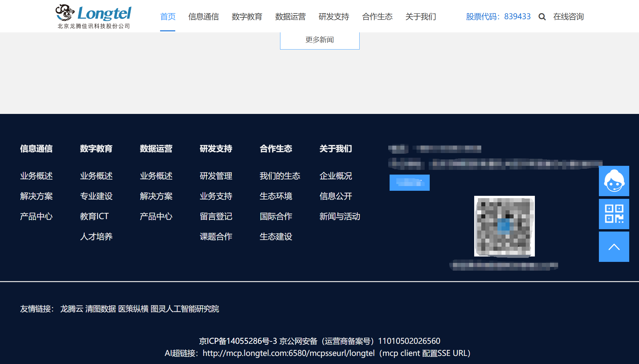Image resolution: width=639 pixels, height=364 pixels.
Task: Visit the 清图数据 friendly link
Action: click(101, 309)
